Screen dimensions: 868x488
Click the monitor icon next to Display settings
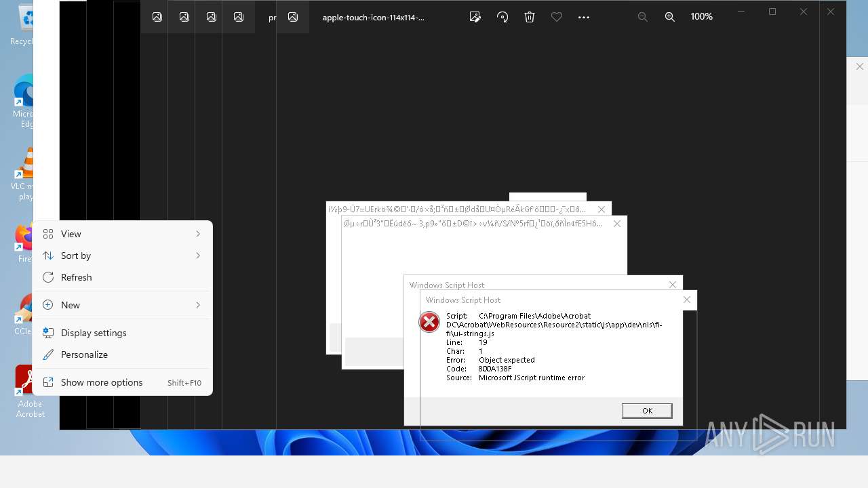(48, 333)
